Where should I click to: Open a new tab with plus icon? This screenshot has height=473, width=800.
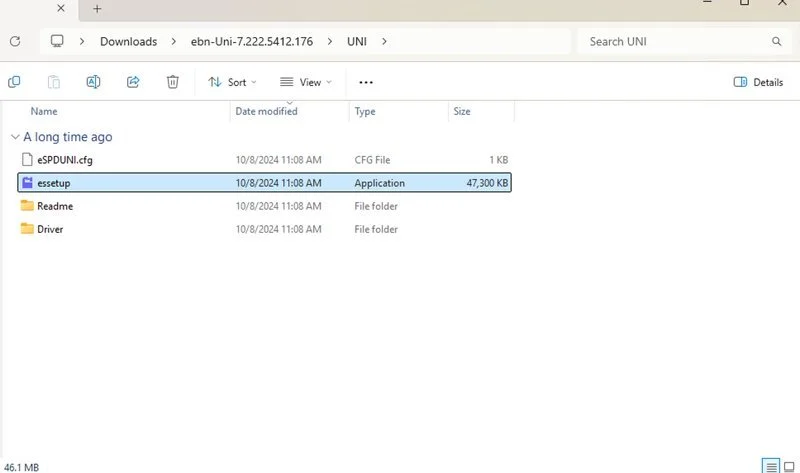tap(97, 9)
